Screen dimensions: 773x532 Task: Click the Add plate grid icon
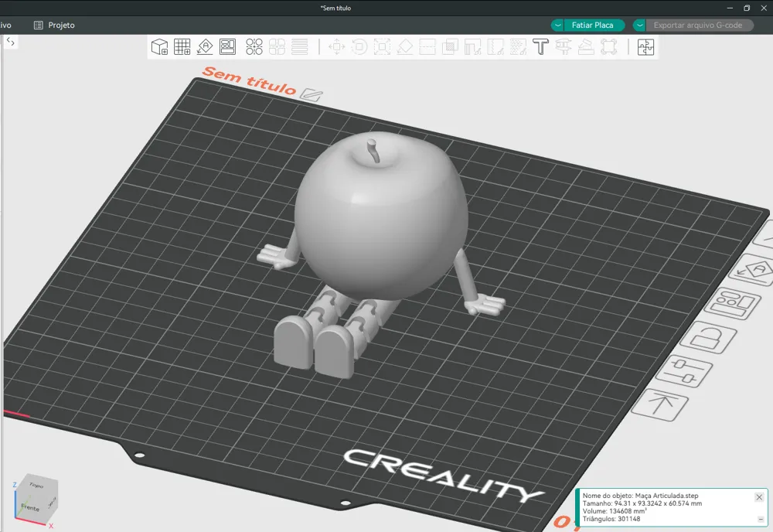(x=182, y=47)
